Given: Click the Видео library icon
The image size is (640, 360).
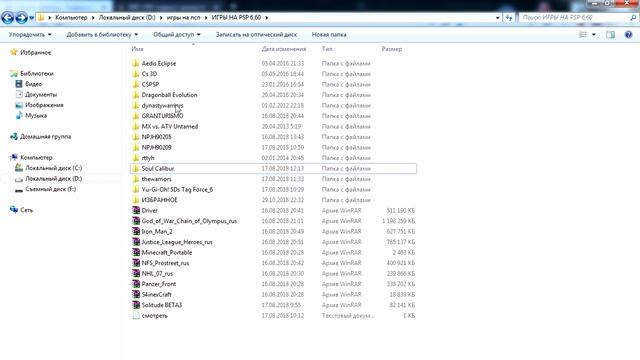Looking at the screenshot, I should [x=19, y=84].
